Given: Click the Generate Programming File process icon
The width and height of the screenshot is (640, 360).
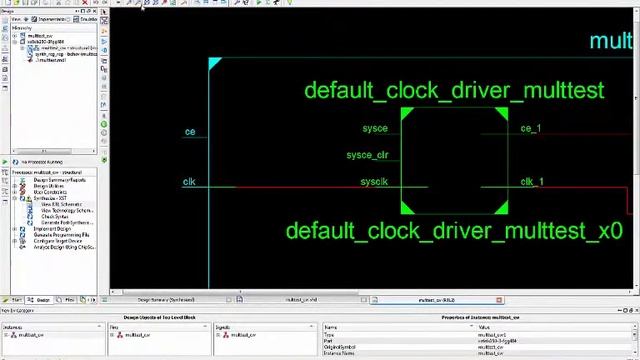Looking at the screenshot, I should click(23, 235).
